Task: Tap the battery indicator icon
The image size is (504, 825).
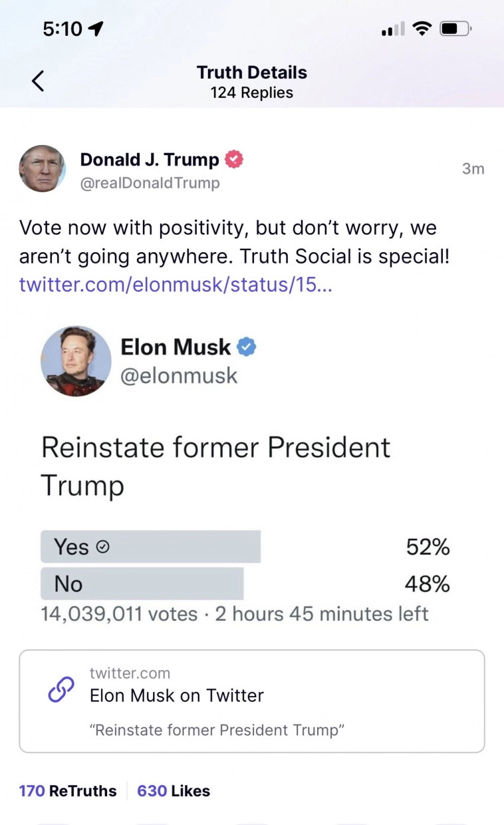Action: click(x=455, y=29)
